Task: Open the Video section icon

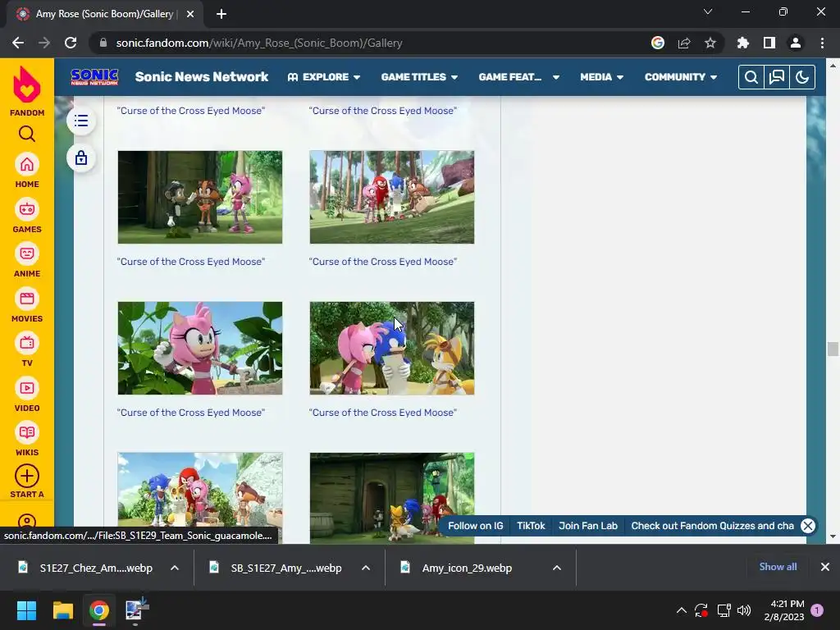Action: pos(27,388)
